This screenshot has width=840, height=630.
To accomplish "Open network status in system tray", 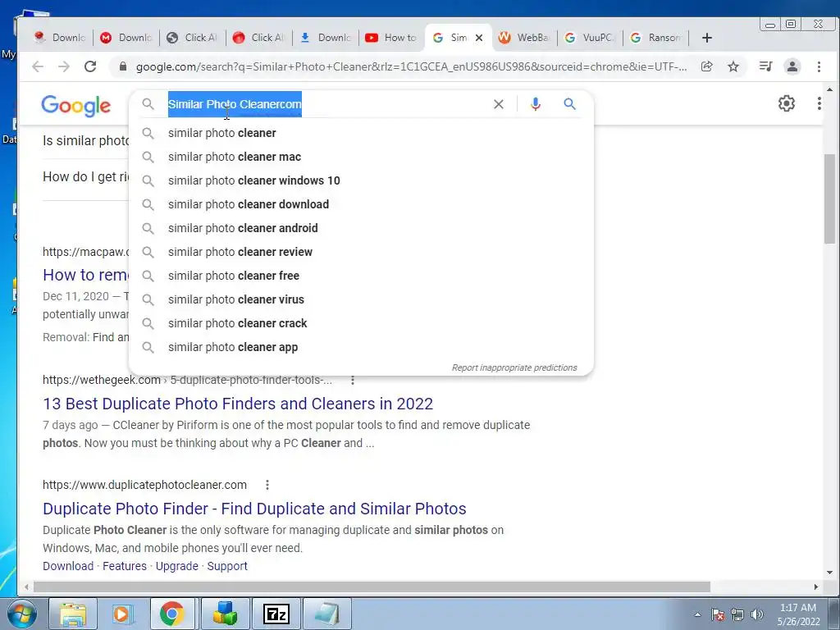I will [x=737, y=614].
